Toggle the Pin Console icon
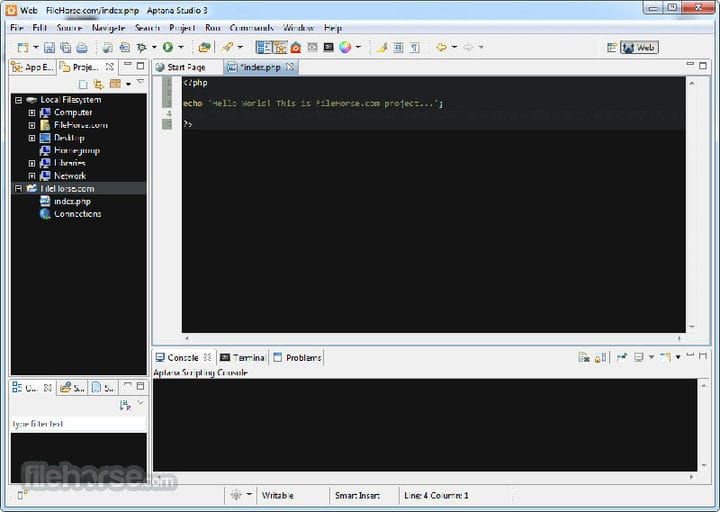This screenshot has width=720, height=512. 622,357
